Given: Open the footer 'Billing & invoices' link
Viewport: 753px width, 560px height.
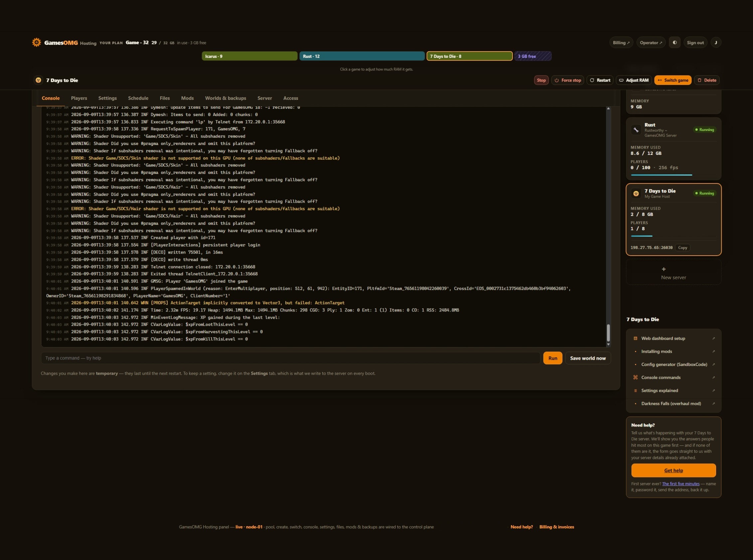Looking at the screenshot, I should (x=557, y=527).
